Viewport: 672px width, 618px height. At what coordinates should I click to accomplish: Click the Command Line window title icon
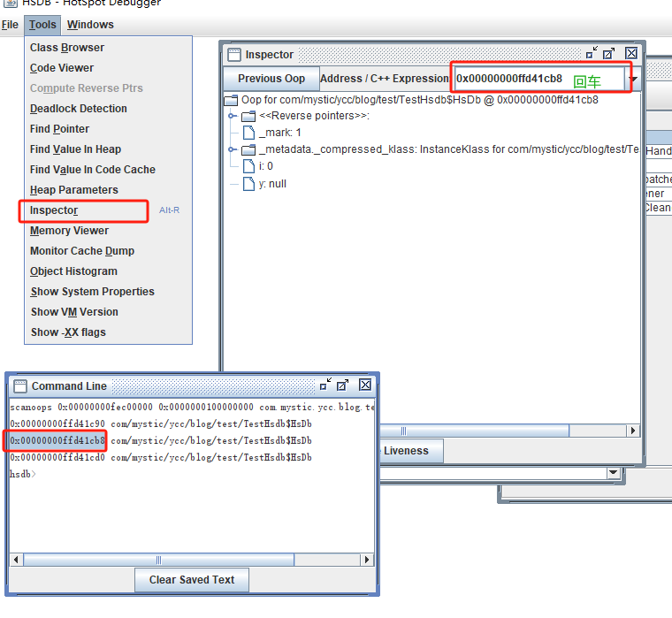coord(20,386)
